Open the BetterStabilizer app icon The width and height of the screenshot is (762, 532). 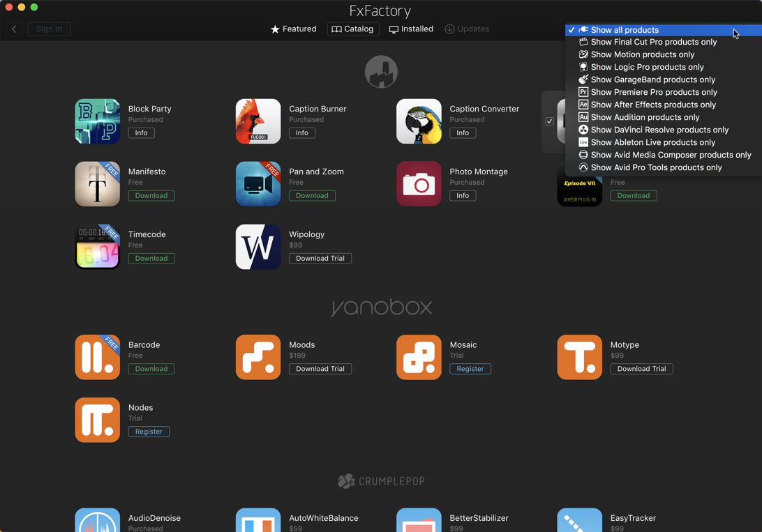tap(419, 520)
